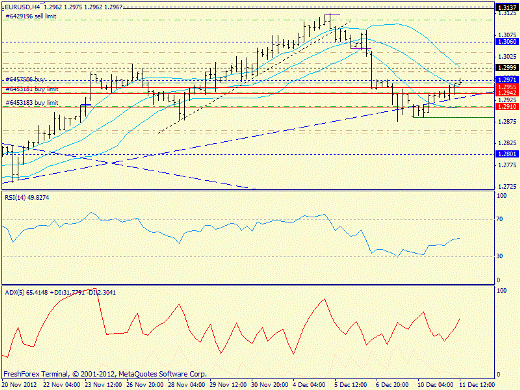Select the plain 'buy' order label without 'limit'
The height and width of the screenshot is (390, 520).
[25, 80]
